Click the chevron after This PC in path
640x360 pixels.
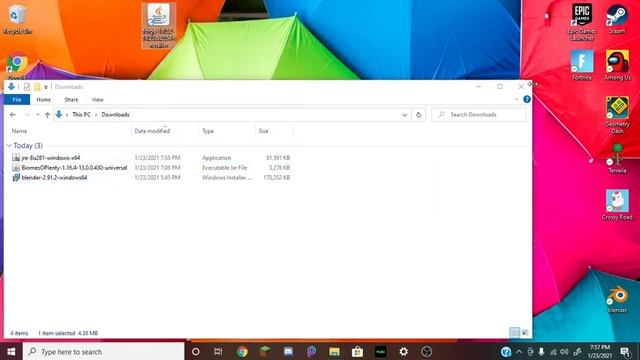[96, 115]
